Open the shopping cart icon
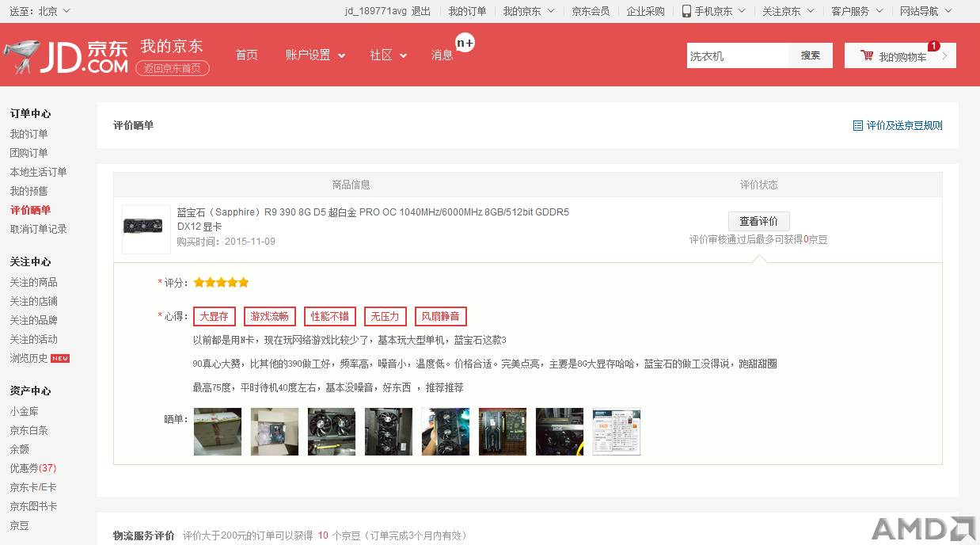This screenshot has height=545, width=980. (x=867, y=55)
